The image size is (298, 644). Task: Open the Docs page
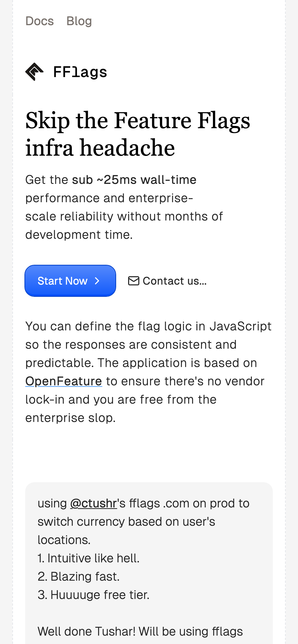pos(40,21)
